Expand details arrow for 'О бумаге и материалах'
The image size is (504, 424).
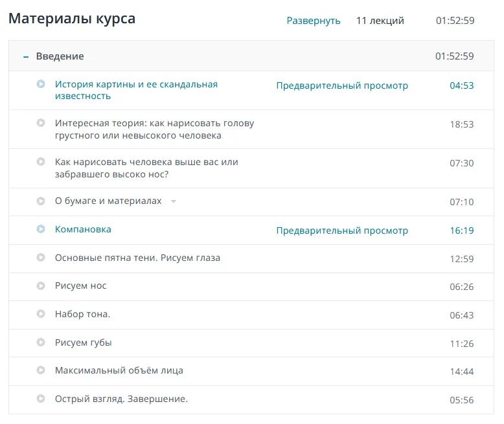(173, 202)
